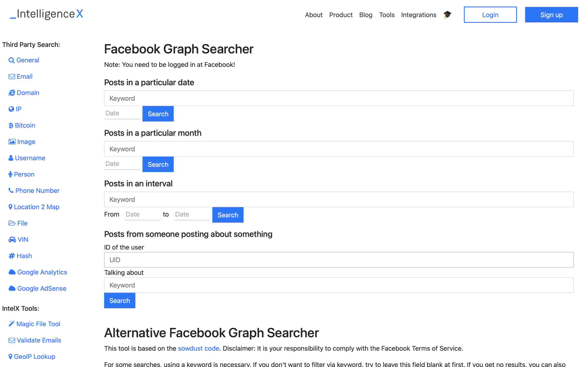Open the Google Analytics search
Image resolution: width=588 pixels, height=367 pixels.
point(42,272)
